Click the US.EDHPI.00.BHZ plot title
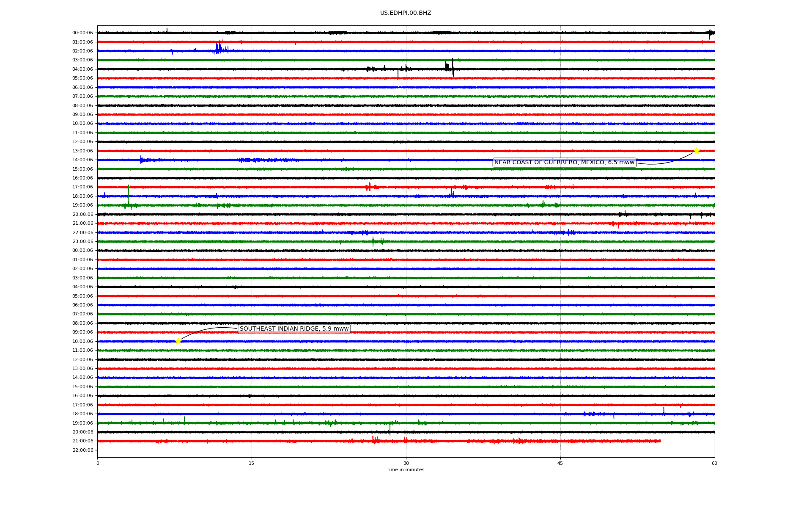812x508 pixels. (405, 13)
